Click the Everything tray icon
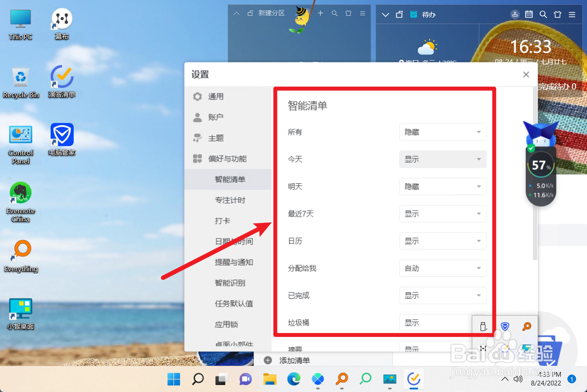 [x=527, y=326]
